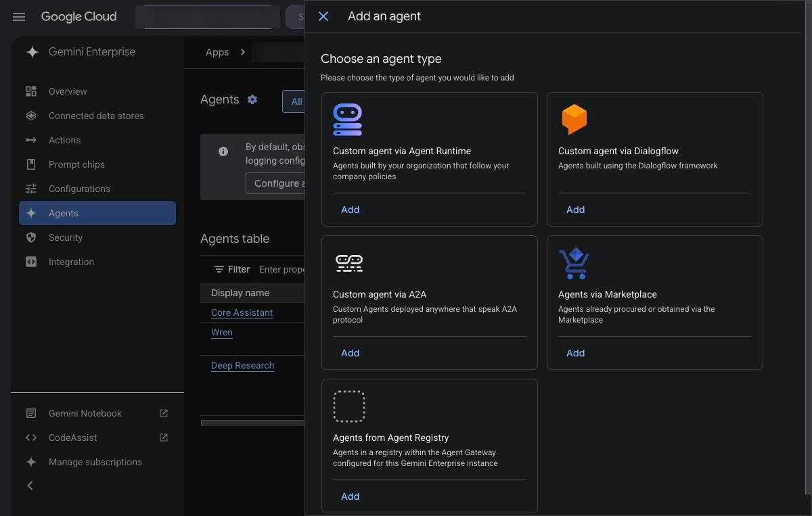Add Agents from Agent Registry
This screenshot has height=516, width=812.
pos(350,496)
